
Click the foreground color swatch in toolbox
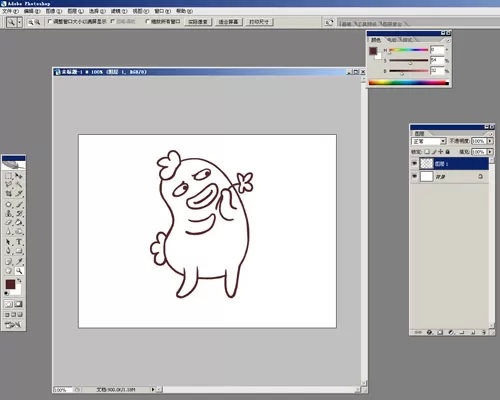10,284
